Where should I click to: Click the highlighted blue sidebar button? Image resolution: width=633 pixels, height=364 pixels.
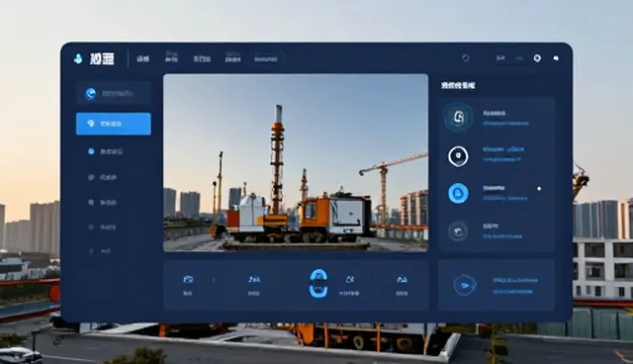(114, 124)
